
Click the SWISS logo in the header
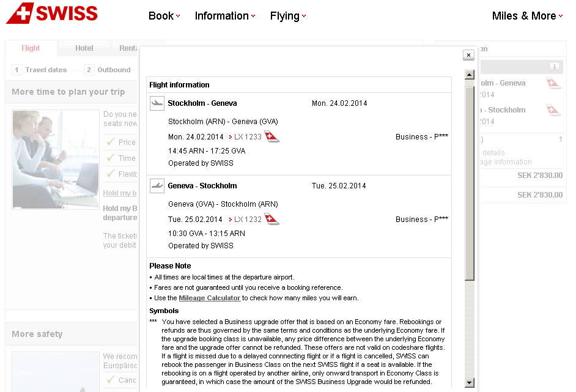tap(52, 13)
